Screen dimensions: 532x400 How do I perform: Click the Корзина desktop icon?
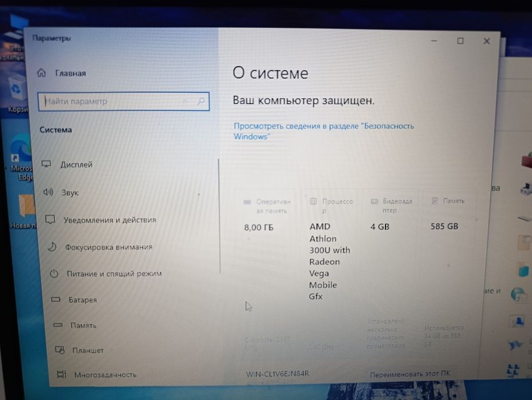pos(16,93)
